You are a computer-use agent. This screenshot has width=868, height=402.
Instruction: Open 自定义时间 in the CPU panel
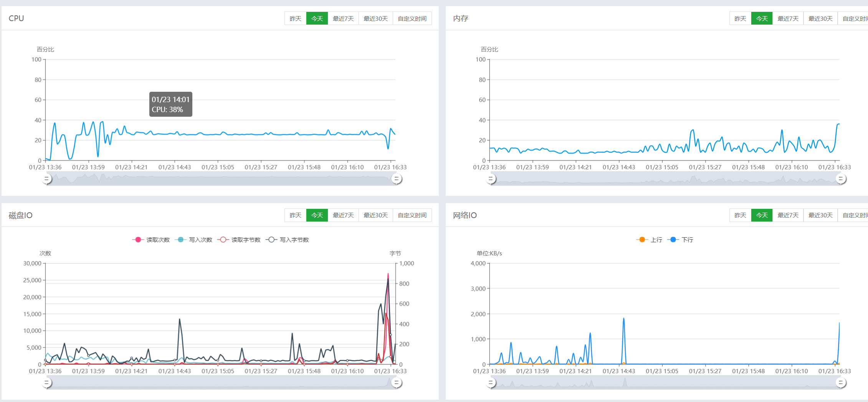tap(412, 18)
